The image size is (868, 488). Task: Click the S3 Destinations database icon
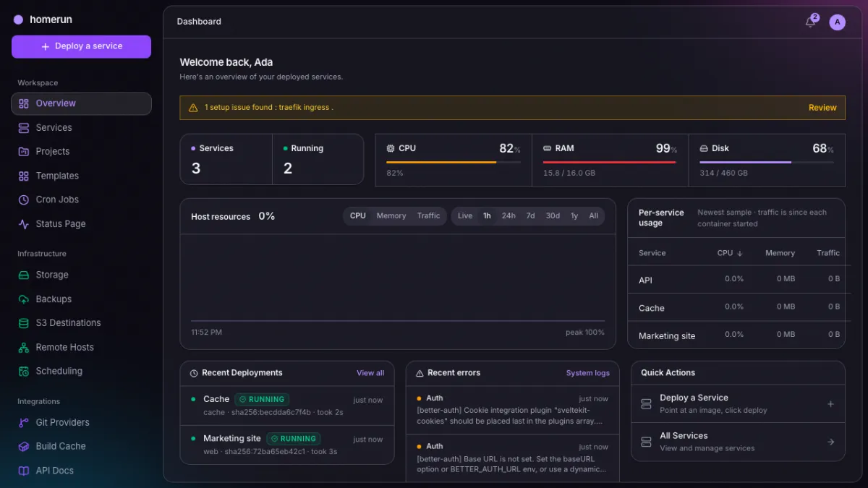(24, 323)
